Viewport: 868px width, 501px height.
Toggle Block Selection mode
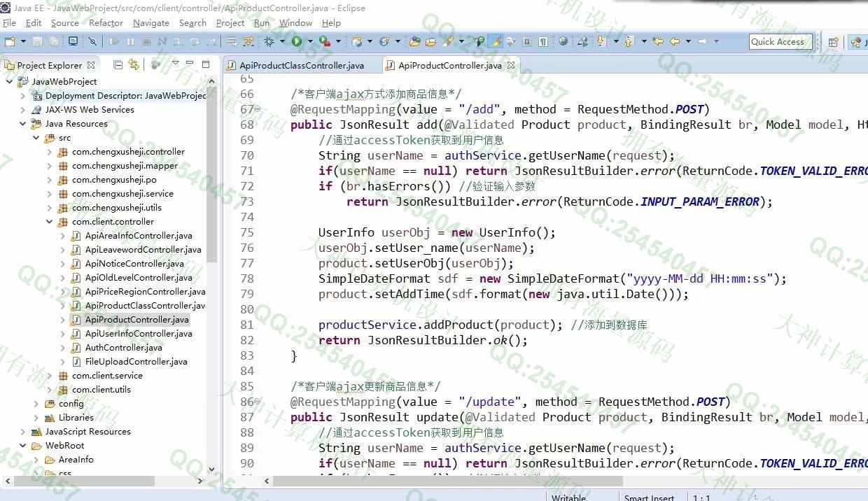[527, 42]
